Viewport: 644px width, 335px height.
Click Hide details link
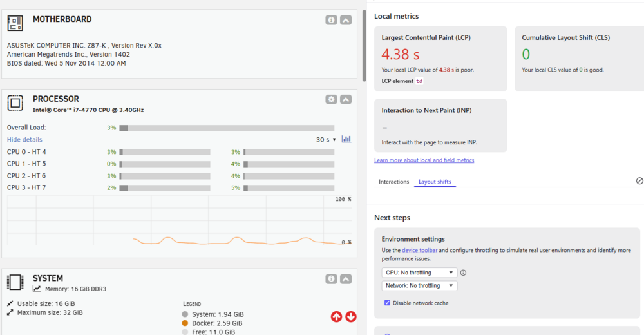tap(24, 140)
